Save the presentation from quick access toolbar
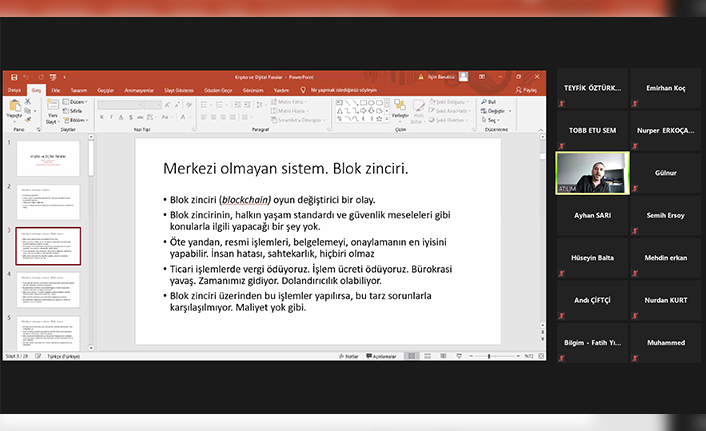 (14, 77)
